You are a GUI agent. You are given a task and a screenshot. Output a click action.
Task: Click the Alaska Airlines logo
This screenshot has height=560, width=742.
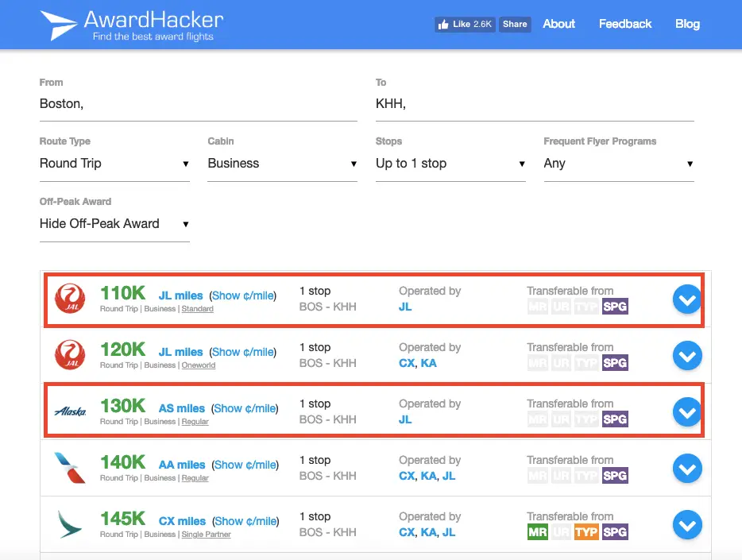(x=70, y=411)
